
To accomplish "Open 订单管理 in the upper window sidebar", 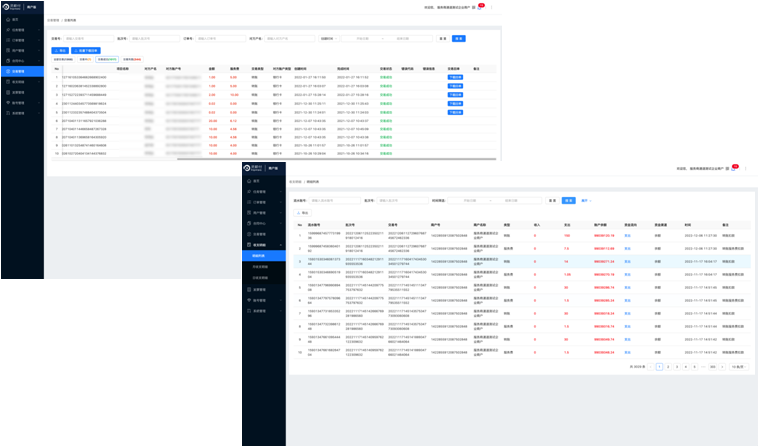I will [x=22, y=40].
